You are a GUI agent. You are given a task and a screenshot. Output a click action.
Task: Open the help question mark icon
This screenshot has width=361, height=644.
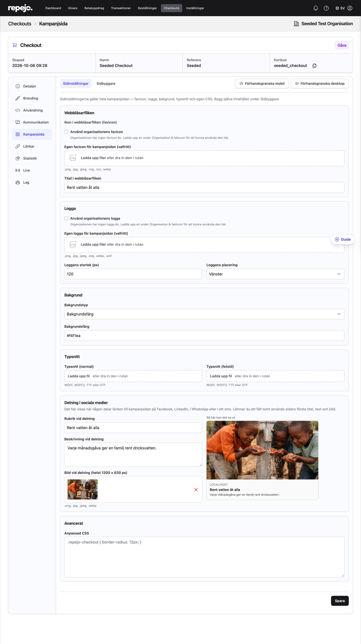pyautogui.click(x=326, y=8)
